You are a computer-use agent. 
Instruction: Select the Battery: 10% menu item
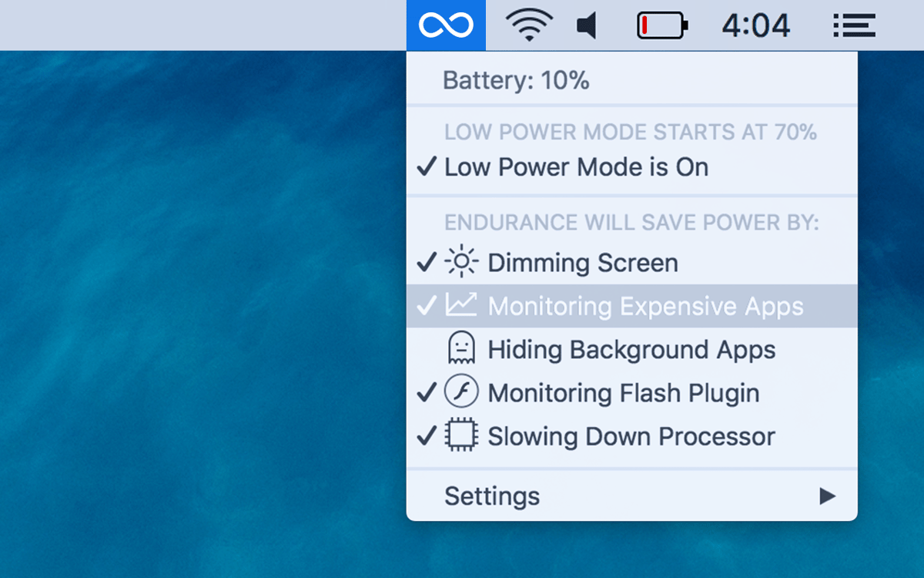click(516, 80)
